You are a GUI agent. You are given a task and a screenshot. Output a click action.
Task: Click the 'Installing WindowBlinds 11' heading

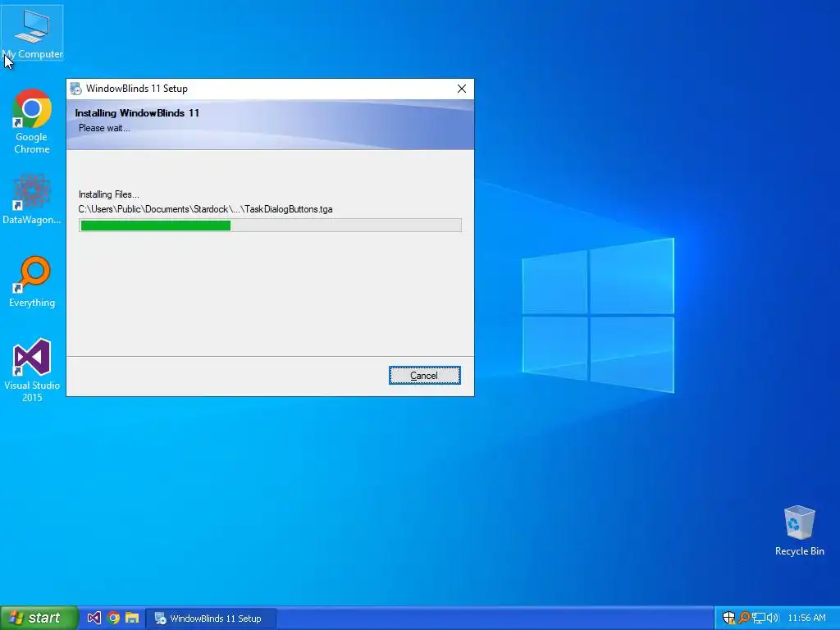[x=137, y=113]
